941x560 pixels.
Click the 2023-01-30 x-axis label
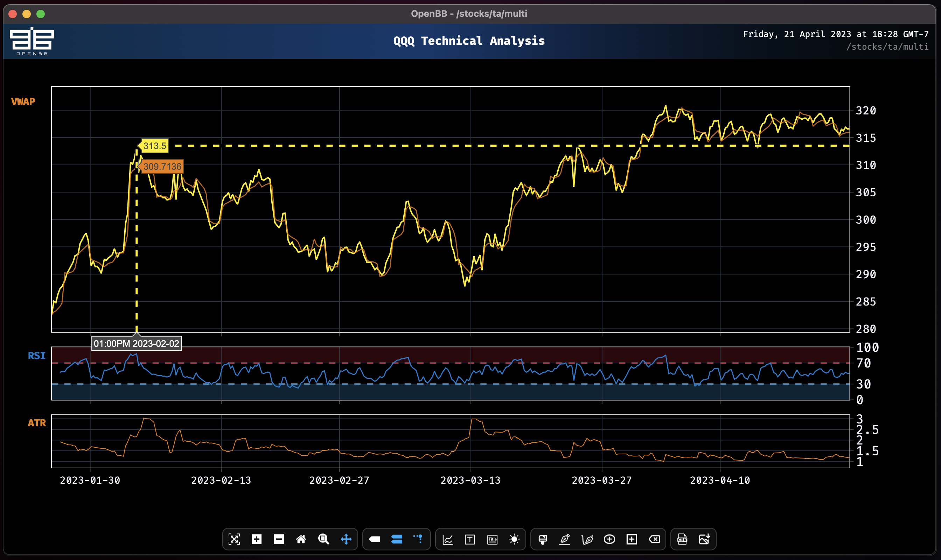pyautogui.click(x=90, y=481)
